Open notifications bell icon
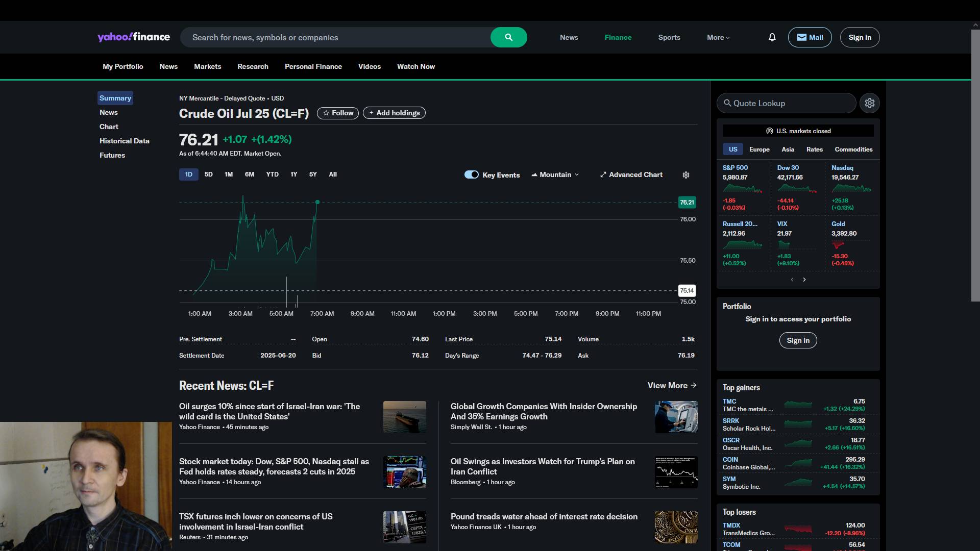The image size is (980, 551). [x=772, y=37]
